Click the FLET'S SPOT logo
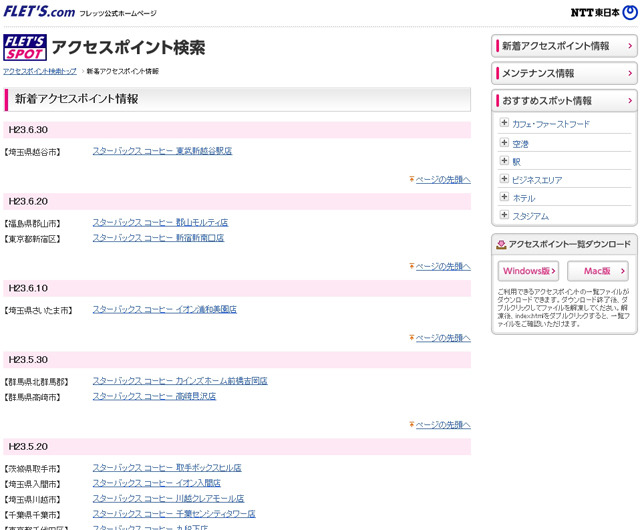 (x=25, y=47)
